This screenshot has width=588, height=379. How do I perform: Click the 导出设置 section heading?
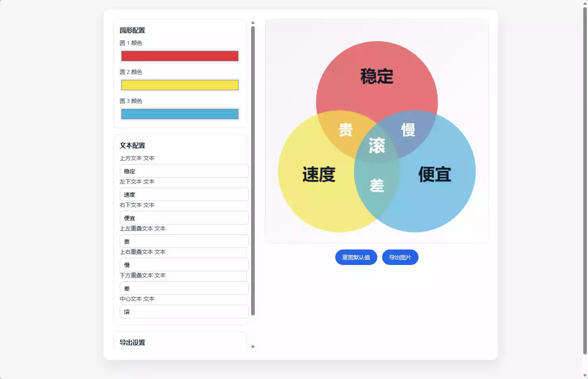click(x=133, y=342)
